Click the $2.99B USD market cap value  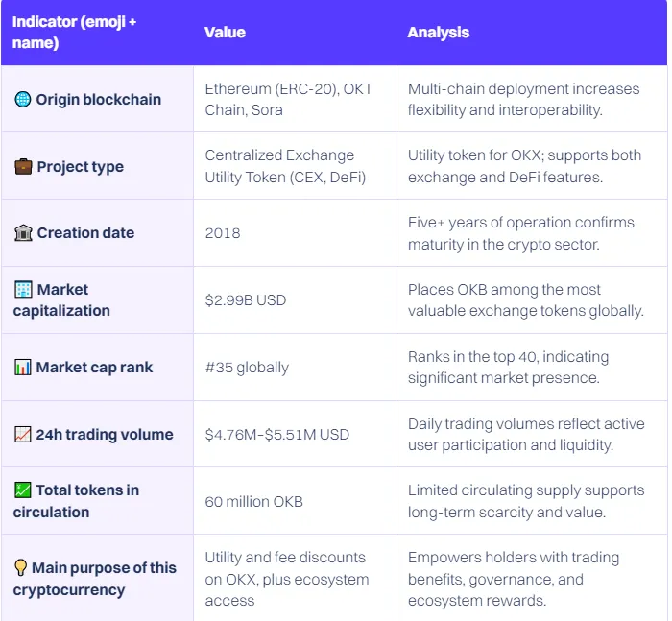tap(246, 300)
